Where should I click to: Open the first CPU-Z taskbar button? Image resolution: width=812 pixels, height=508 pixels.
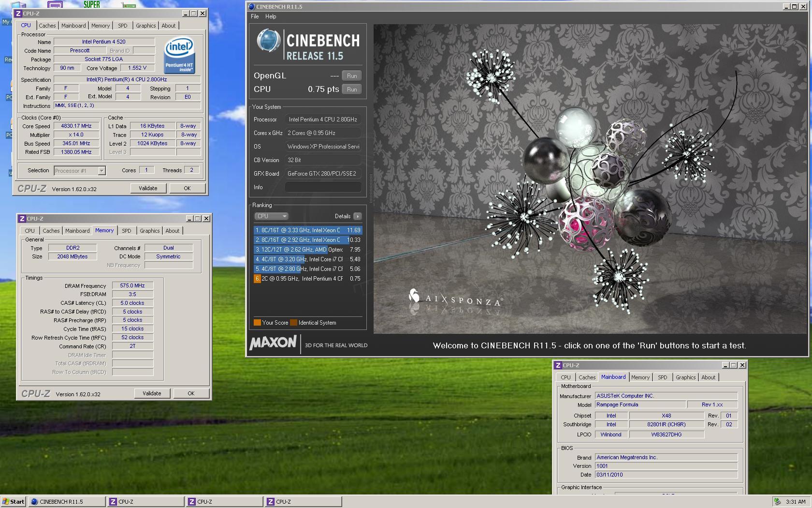(146, 502)
